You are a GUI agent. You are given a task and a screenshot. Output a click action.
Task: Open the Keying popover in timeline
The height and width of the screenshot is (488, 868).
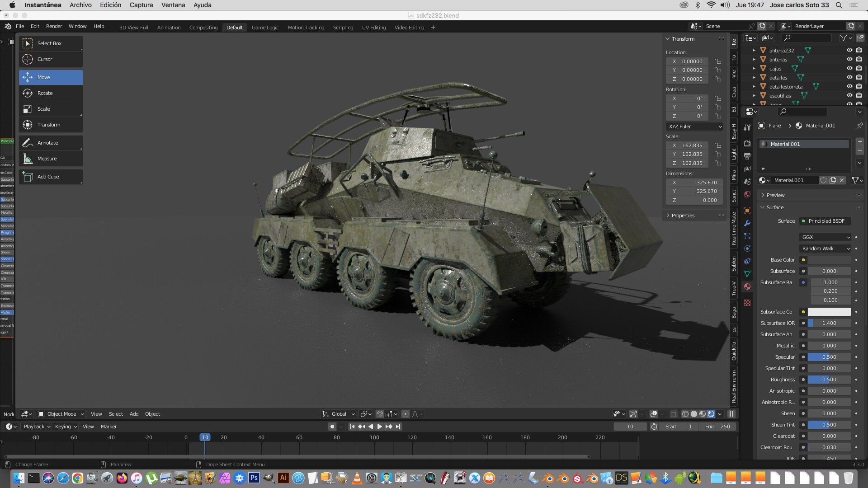(65, 427)
